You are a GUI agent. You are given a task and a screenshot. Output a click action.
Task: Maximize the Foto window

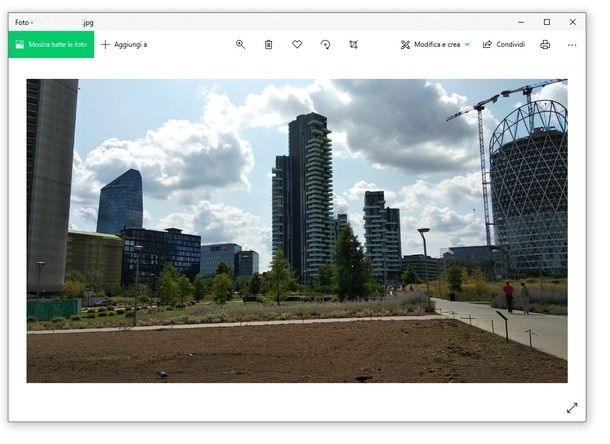click(546, 21)
